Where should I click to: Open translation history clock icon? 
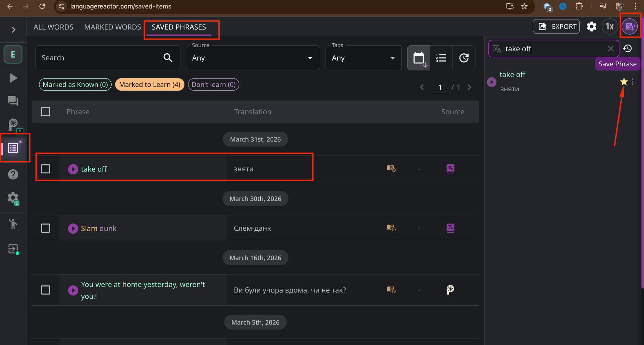click(628, 49)
